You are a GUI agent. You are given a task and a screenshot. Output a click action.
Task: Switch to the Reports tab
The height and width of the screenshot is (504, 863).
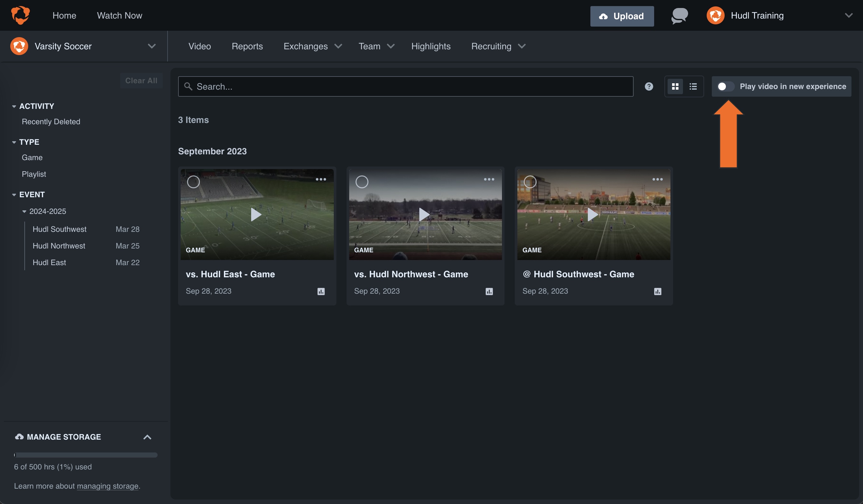(247, 46)
